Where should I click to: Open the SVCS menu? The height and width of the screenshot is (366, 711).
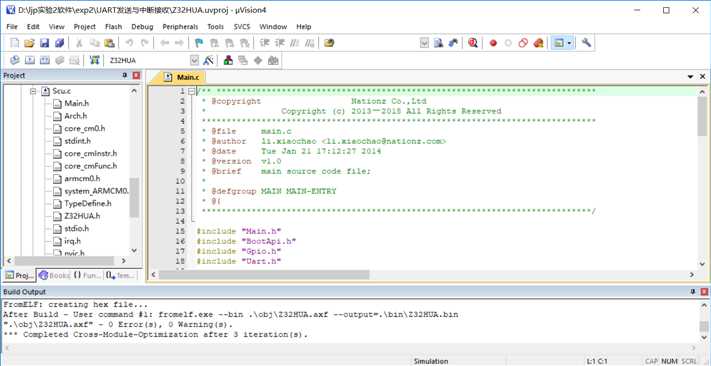pos(242,27)
